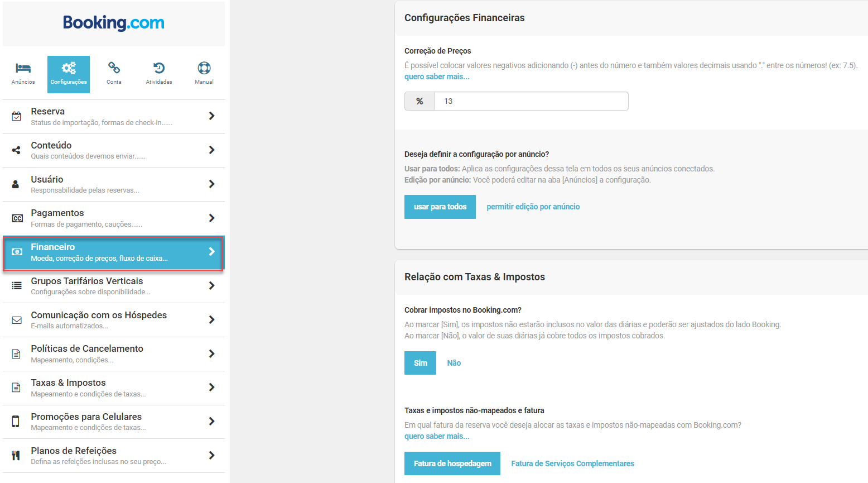Click the Booking.com logo
Viewport: 868px width, 483px height.
tap(114, 23)
